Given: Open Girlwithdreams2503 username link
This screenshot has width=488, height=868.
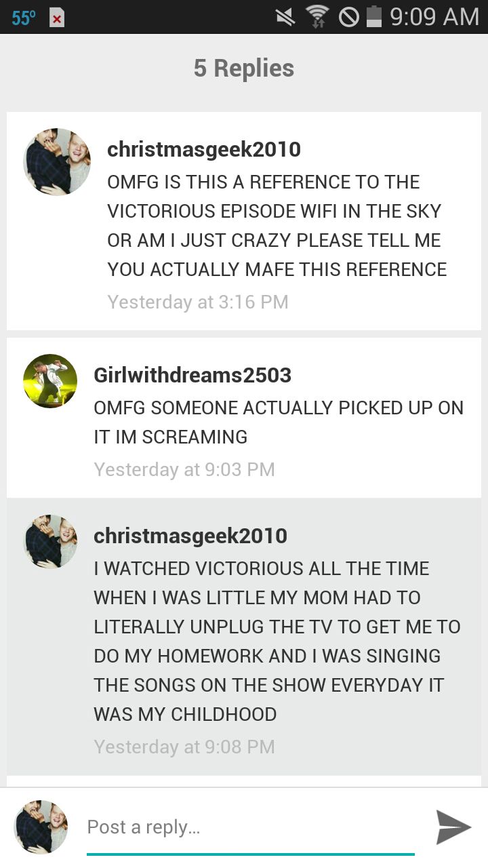Looking at the screenshot, I should [192, 375].
